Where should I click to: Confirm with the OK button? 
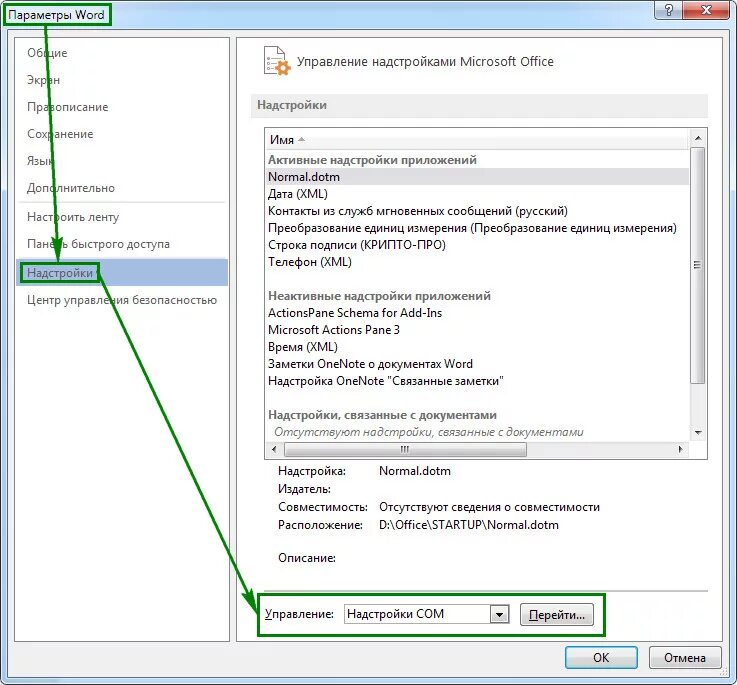click(x=601, y=657)
